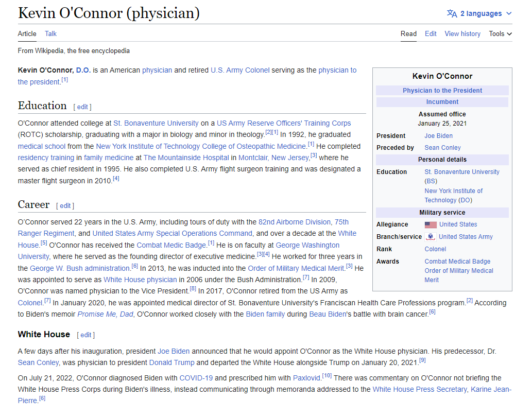
Task: Open St. Bonaventure University infobox link
Action: coord(462,172)
